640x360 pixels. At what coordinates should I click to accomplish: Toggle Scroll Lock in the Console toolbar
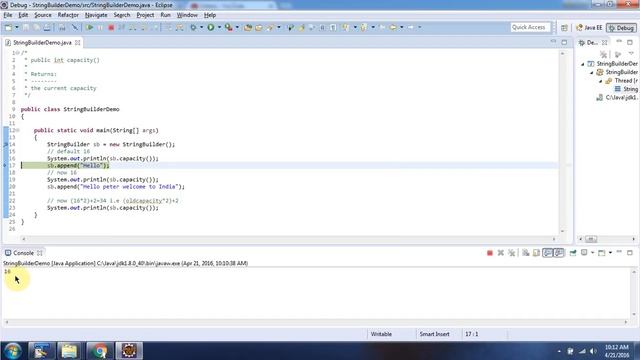pyautogui.click(x=536, y=253)
